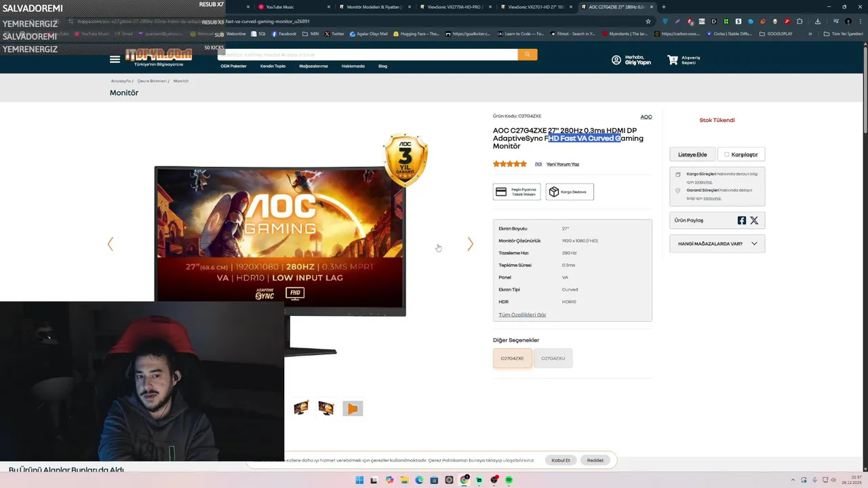Open Copilot from the taskbar

(389, 480)
